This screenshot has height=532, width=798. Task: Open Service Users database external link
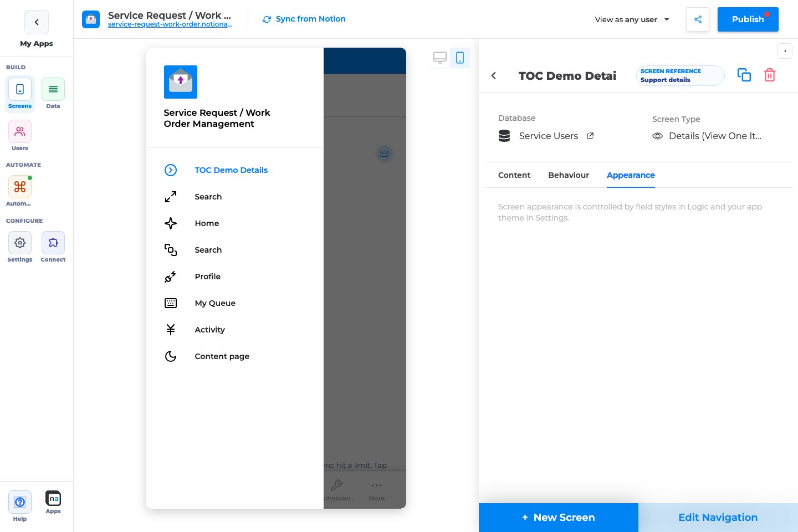[590, 136]
